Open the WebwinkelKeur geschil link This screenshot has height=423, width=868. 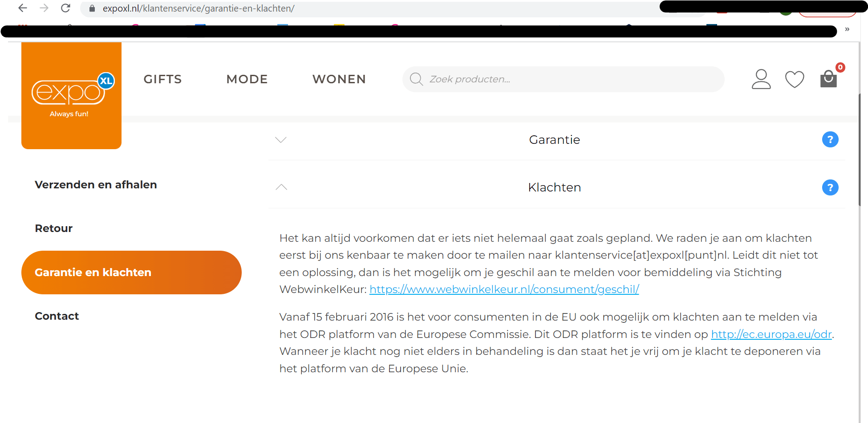(504, 289)
